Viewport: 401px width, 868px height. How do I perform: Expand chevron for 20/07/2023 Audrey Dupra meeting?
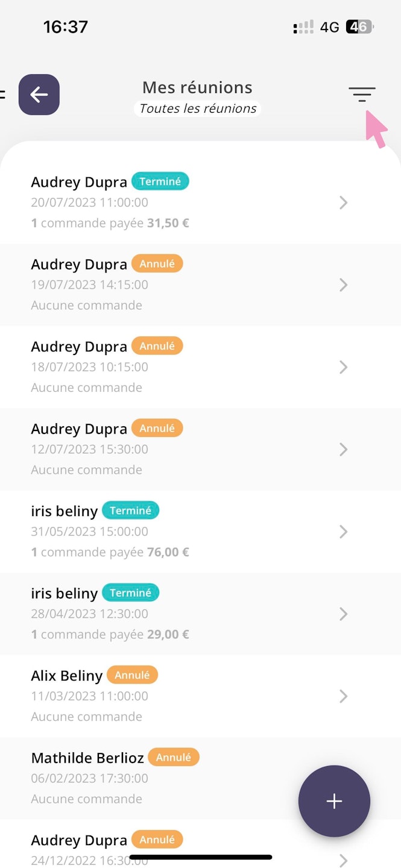[x=343, y=203]
